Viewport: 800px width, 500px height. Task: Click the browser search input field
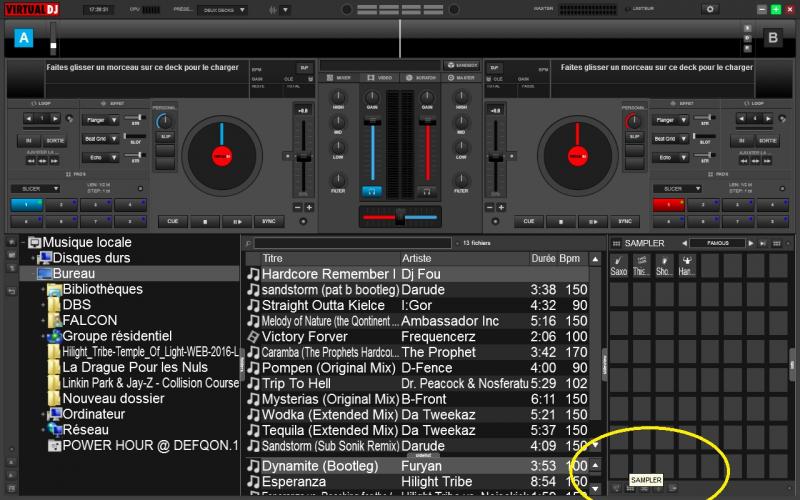tap(353, 243)
